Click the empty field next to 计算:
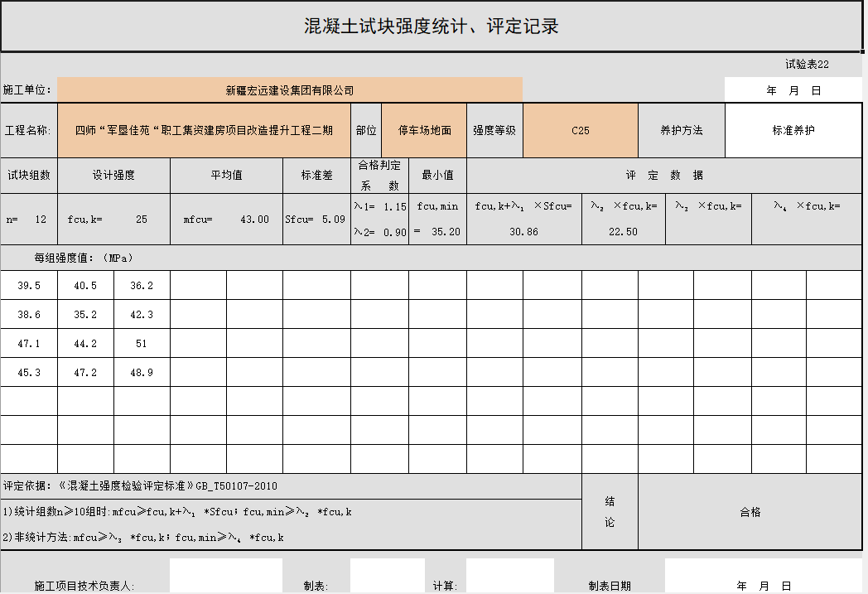The width and height of the screenshot is (868, 594). tap(509, 577)
